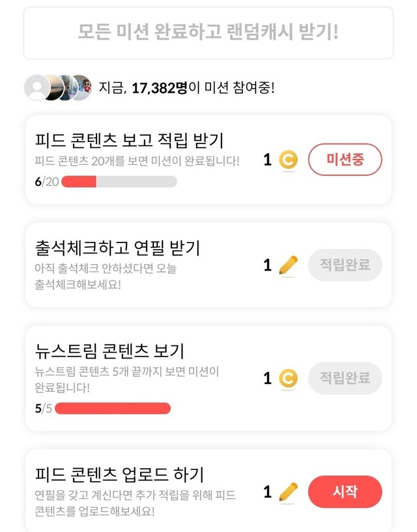Image resolution: width=417 pixels, height=532 pixels.
Task: Click the first participant avatar icon
Action: 36,88
